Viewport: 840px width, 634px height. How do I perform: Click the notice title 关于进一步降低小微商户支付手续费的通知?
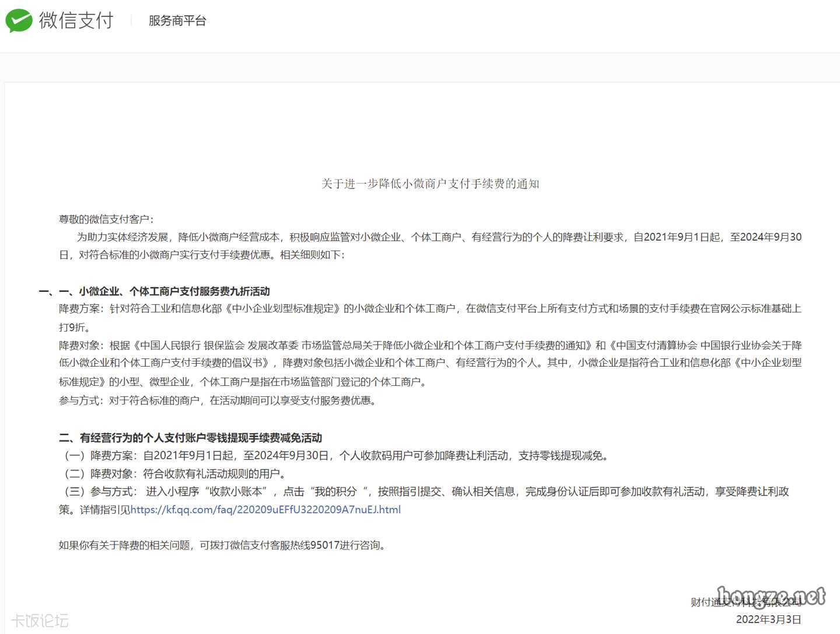click(x=430, y=184)
